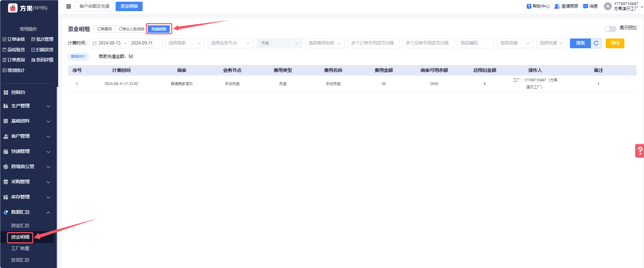Click the 导出 export button
Screen dimensions: 644x268
[x=615, y=43]
